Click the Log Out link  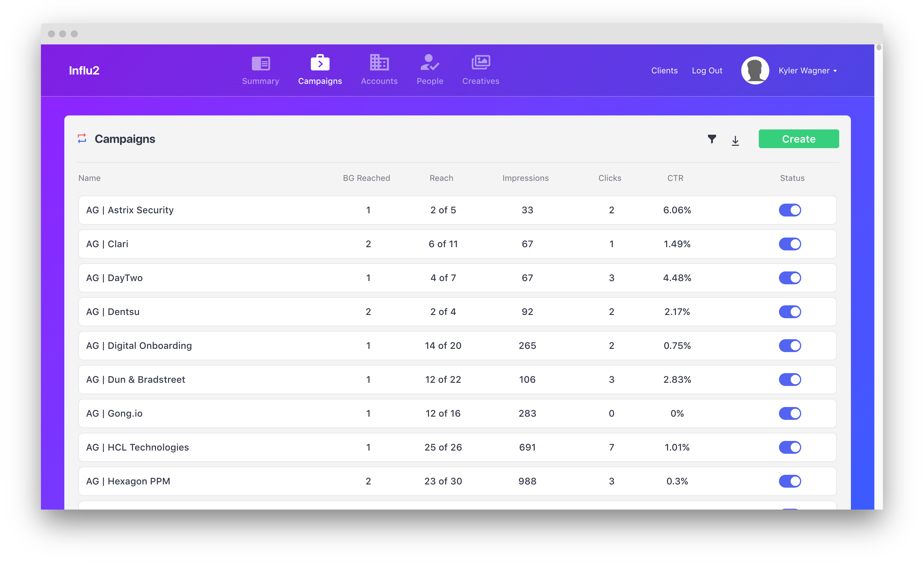(707, 71)
